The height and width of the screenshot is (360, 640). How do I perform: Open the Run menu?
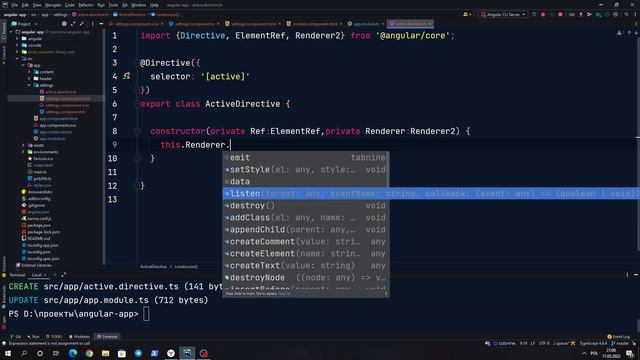101,5
